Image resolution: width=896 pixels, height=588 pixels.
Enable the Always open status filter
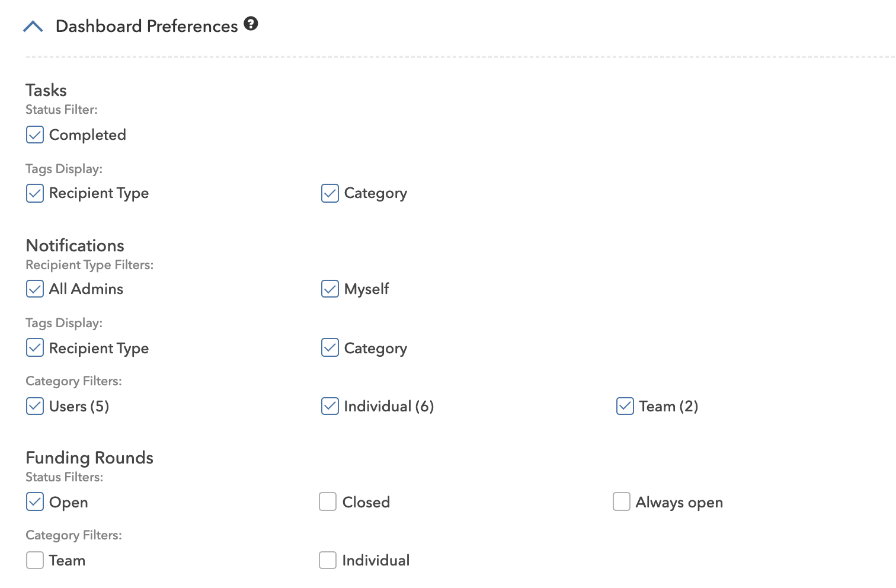622,501
